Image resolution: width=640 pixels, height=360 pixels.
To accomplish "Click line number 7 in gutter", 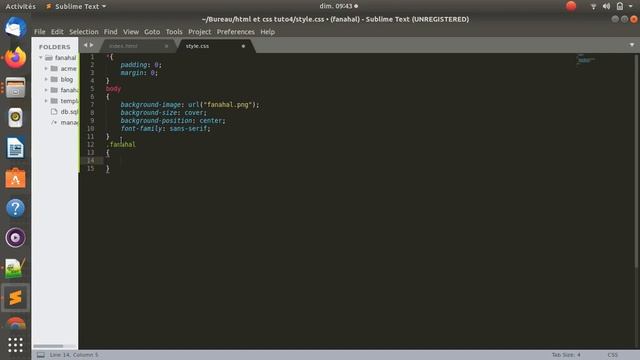I will point(92,104).
